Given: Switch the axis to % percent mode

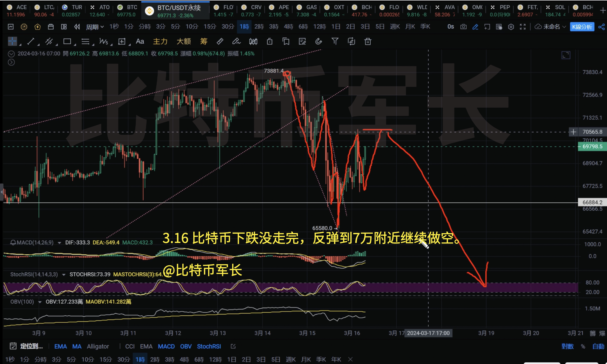Looking at the screenshot, I should point(583,346).
